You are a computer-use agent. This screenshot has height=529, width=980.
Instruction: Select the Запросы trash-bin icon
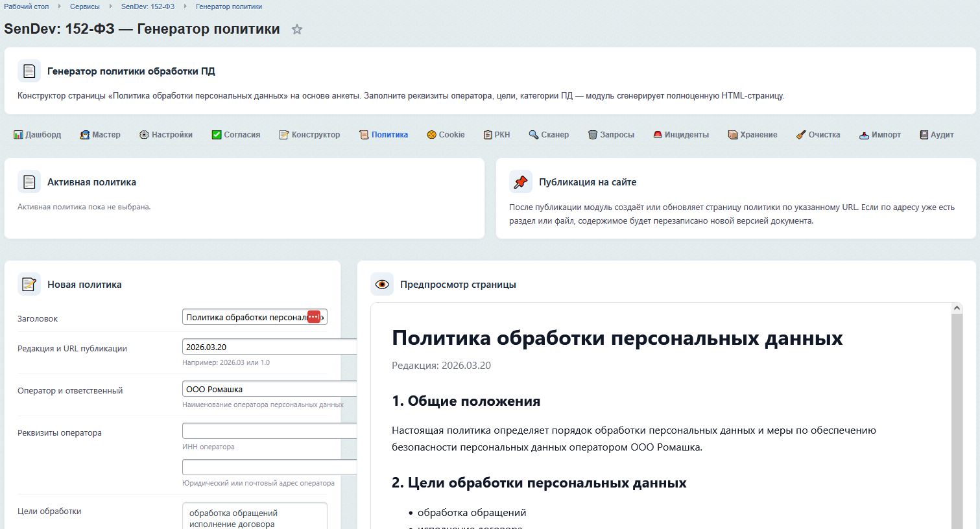tap(592, 134)
